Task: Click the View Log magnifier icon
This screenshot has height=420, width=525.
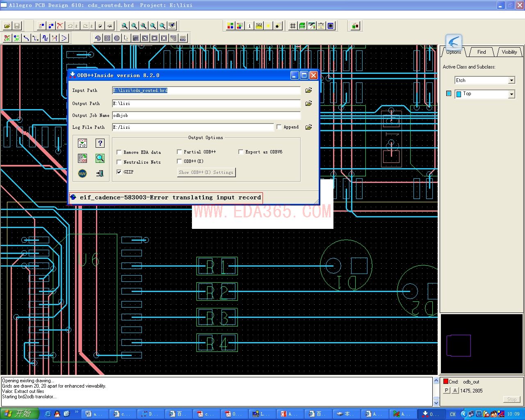Action: tap(100, 158)
